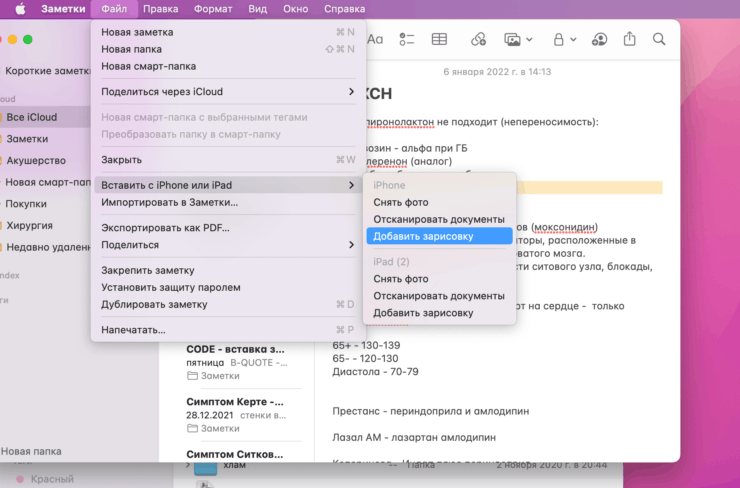Open the Новая смарт-папка sidebar item
Screen dimensions: 740x488
(x=45, y=182)
